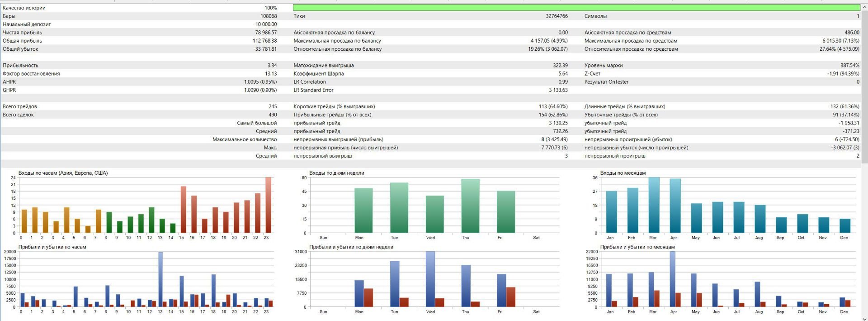
Task: Click the Dec bar in entries-by-months chart
Action: coord(845,226)
